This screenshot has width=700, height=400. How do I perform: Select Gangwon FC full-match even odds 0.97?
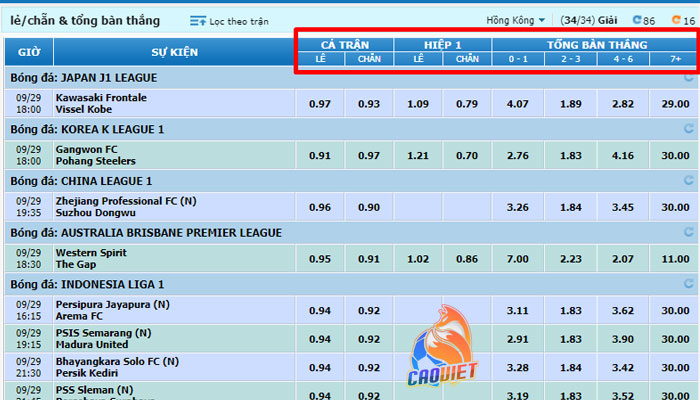point(369,155)
